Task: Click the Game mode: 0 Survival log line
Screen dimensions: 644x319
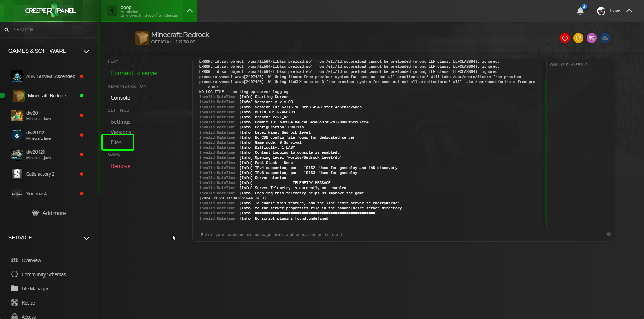Action: (251, 143)
